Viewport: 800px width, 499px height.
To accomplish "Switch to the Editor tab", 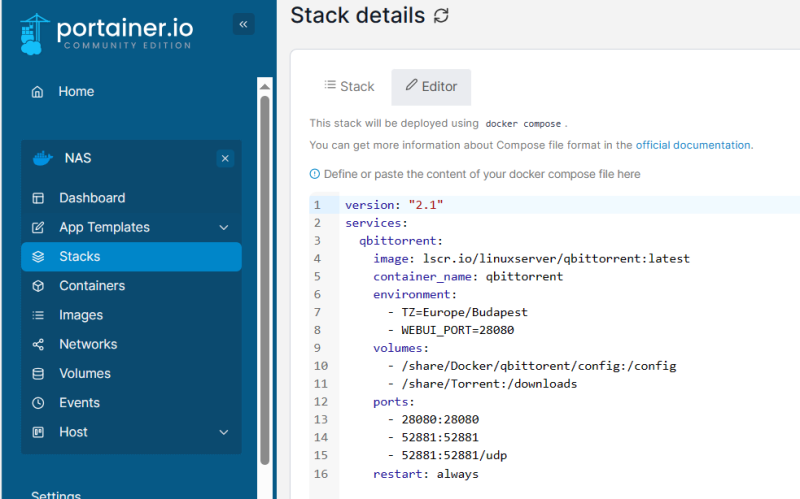I will 431,87.
